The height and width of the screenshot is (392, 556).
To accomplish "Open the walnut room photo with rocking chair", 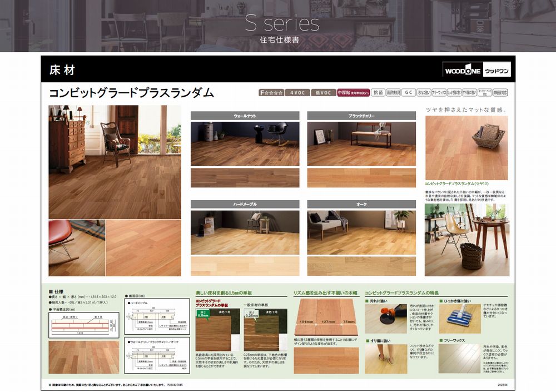I will point(245,143).
